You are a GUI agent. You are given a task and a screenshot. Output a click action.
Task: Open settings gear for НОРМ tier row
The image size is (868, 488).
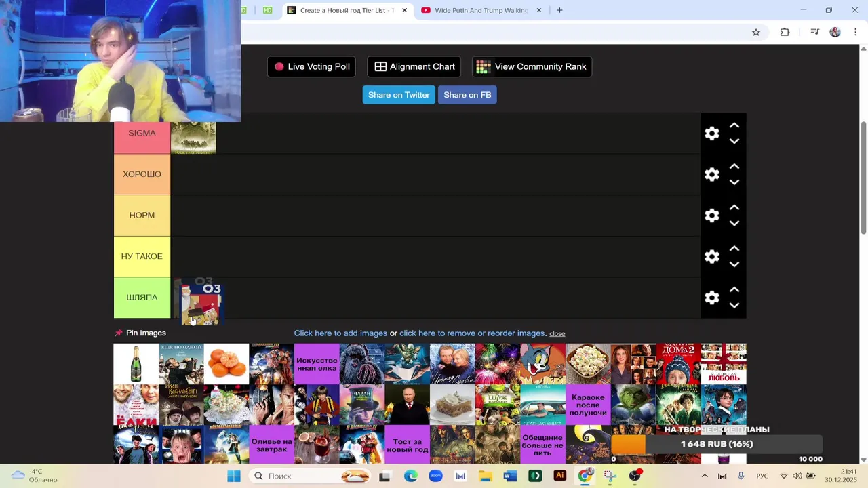[711, 216]
